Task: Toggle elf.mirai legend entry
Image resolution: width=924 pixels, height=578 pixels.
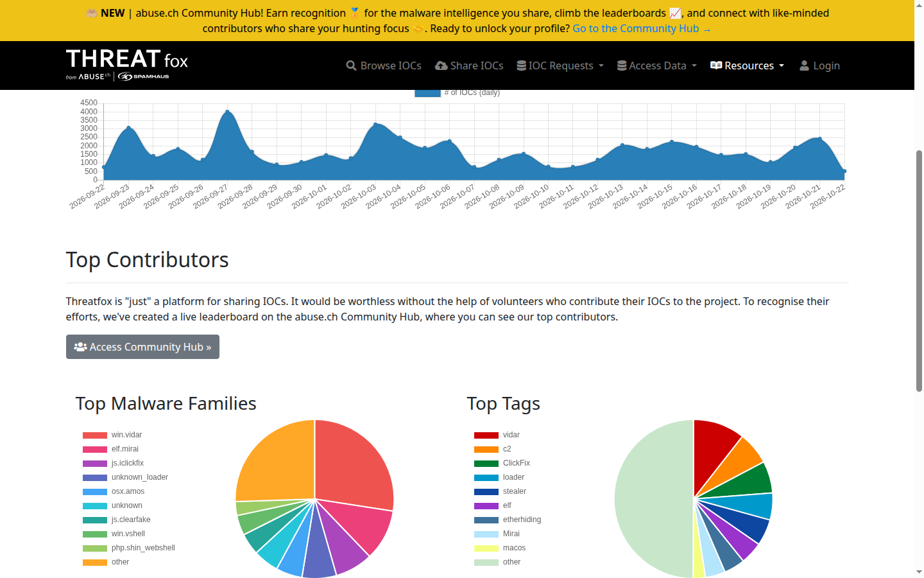Action: pos(110,449)
